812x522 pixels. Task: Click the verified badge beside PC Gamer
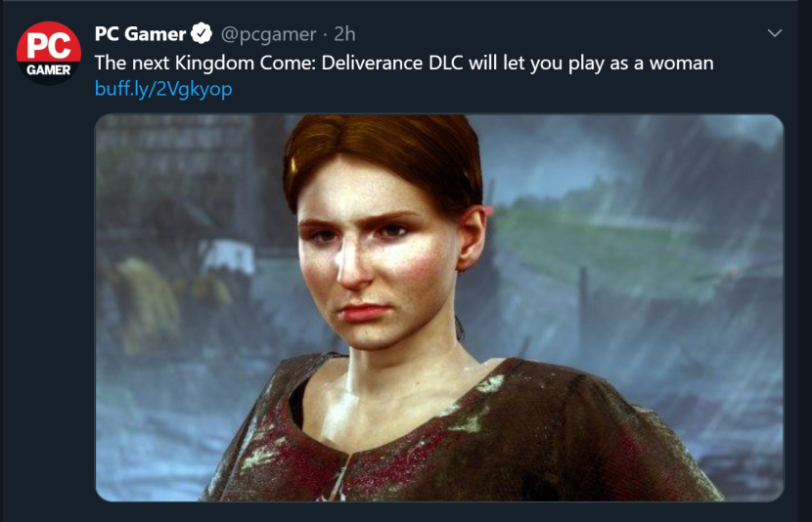pos(203,34)
